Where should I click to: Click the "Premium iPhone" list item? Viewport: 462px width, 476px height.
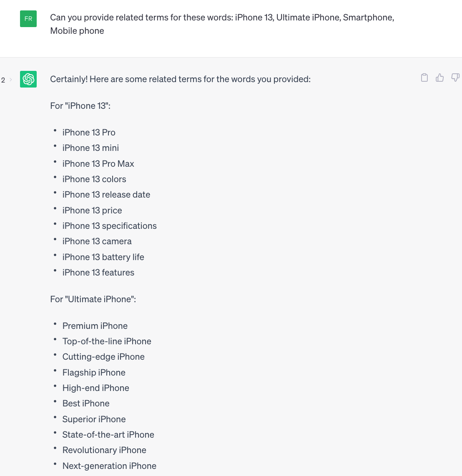pos(95,326)
